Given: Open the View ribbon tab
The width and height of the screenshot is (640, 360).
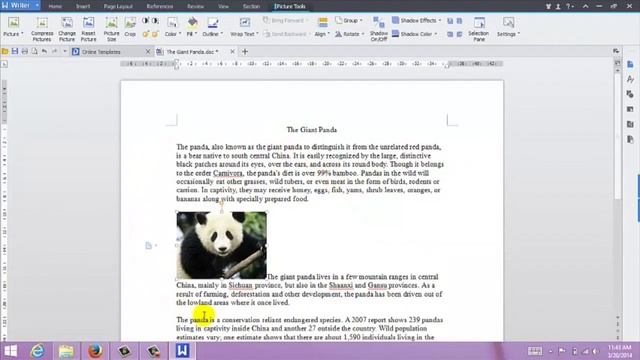Looking at the screenshot, I should coord(223,7).
